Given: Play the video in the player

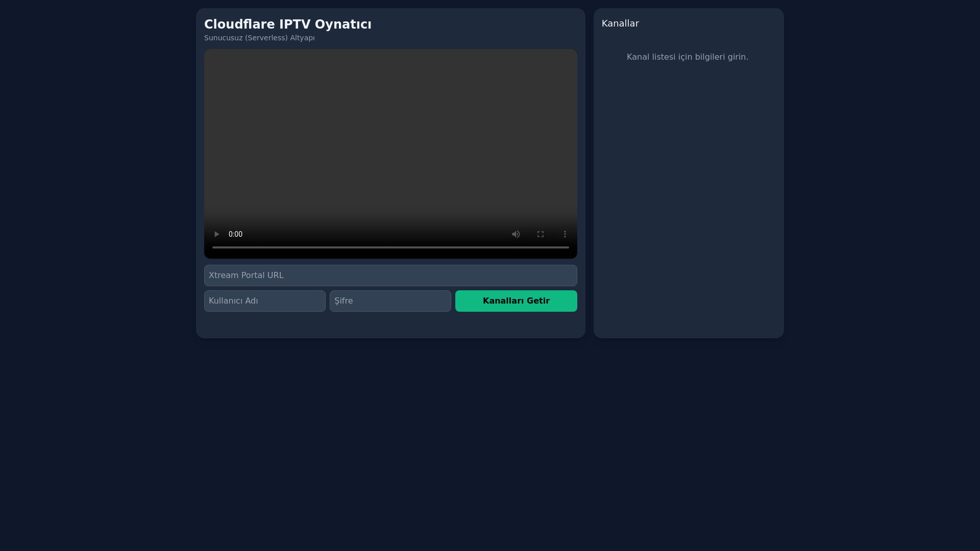Looking at the screenshot, I should point(216,234).
